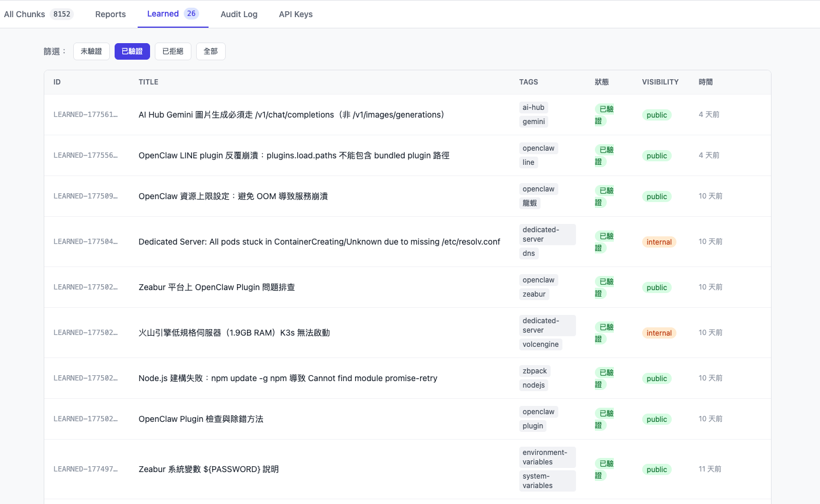Open the All Chunks tab
The width and height of the screenshot is (820, 504).
(x=25, y=14)
